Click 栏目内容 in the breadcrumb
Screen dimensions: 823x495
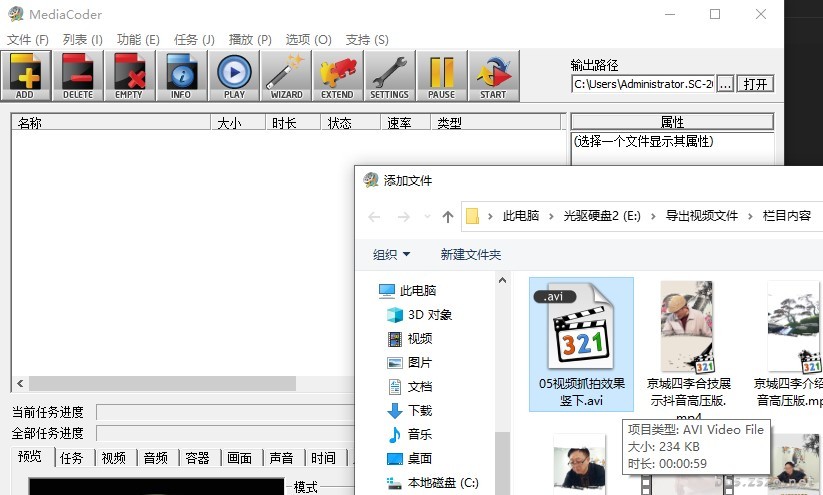click(x=787, y=216)
